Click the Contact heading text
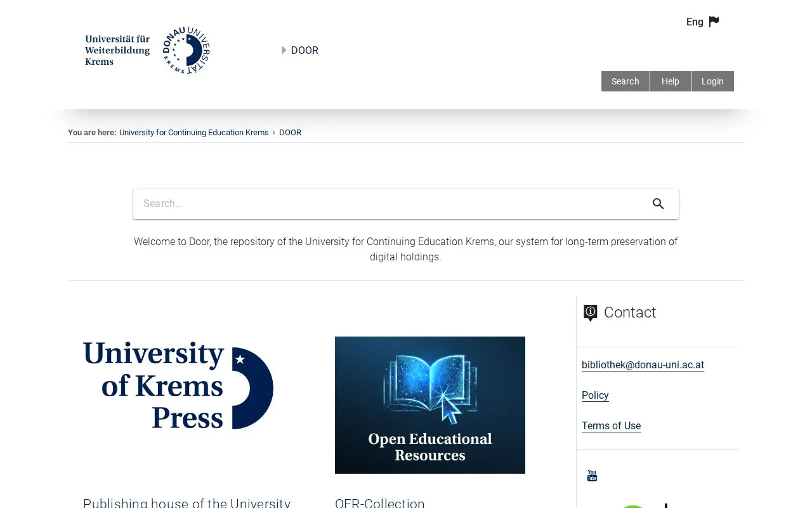The width and height of the screenshot is (812, 508). pyautogui.click(x=630, y=312)
